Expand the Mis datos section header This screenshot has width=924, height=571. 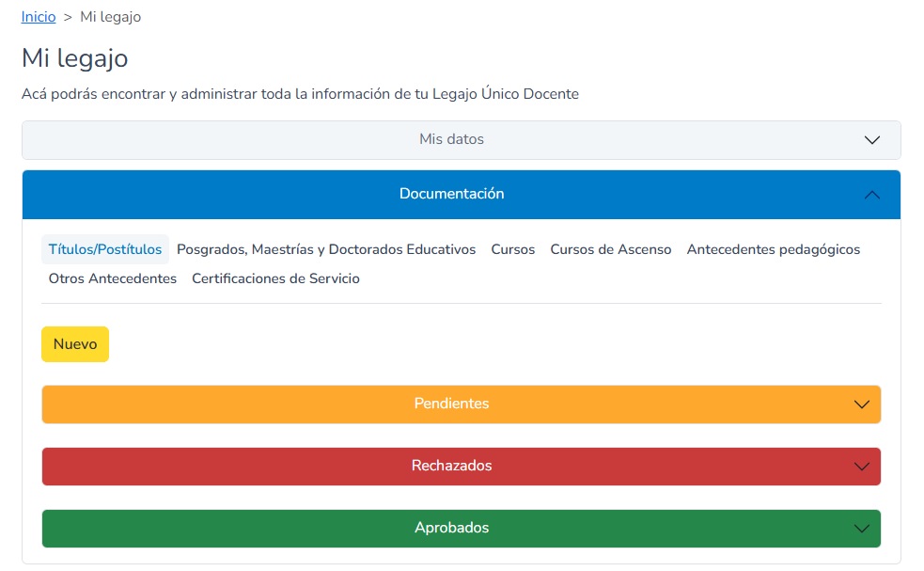pos(451,139)
